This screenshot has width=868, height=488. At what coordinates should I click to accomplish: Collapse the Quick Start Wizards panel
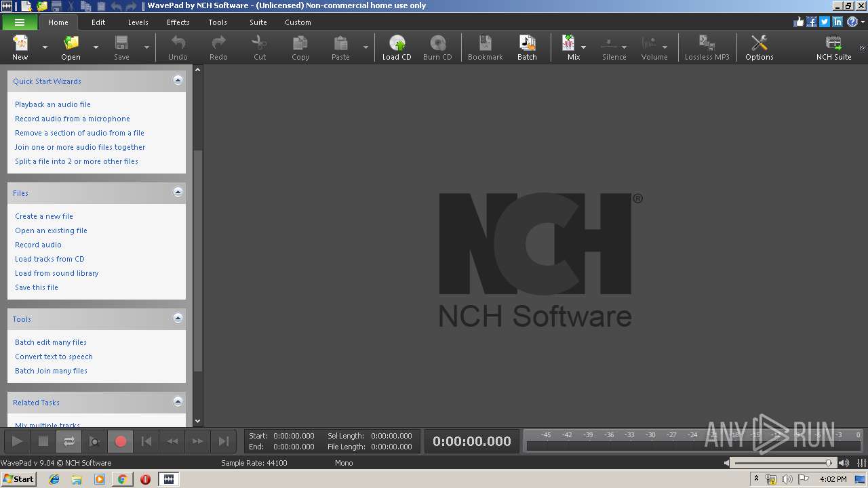[x=178, y=81]
